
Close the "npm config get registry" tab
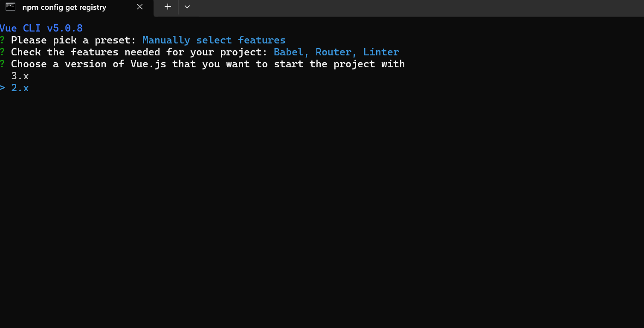pyautogui.click(x=140, y=7)
